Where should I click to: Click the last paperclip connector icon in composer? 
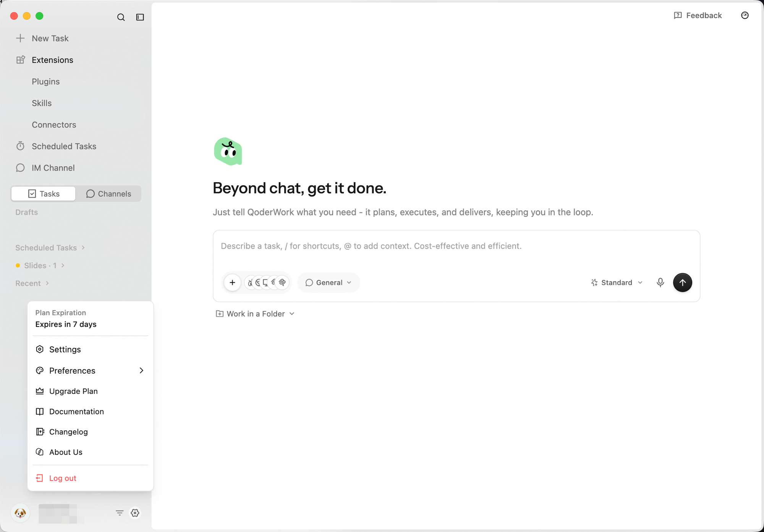(282, 283)
